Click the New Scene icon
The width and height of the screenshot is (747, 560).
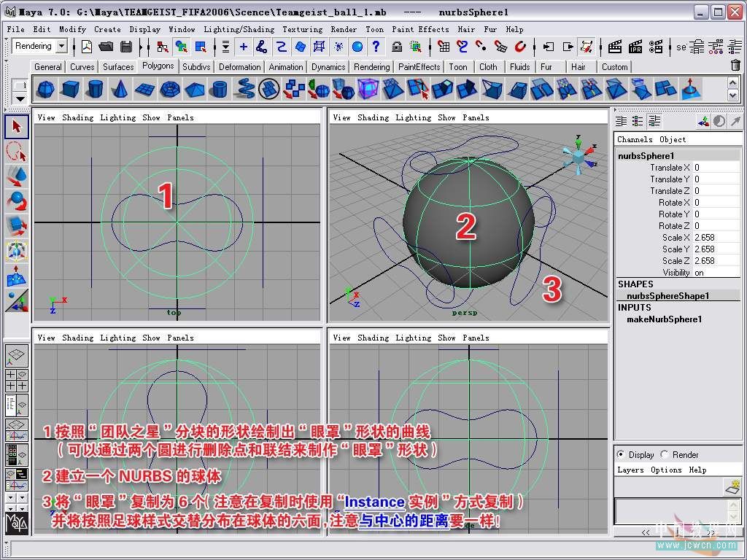87,47
